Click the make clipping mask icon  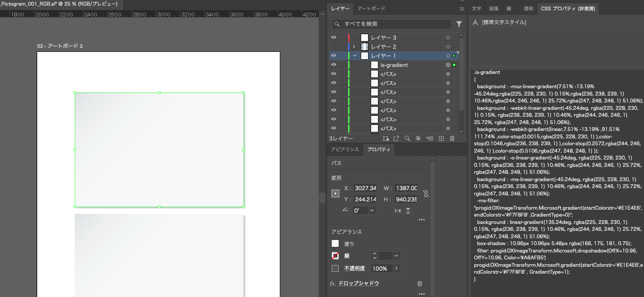(x=418, y=139)
